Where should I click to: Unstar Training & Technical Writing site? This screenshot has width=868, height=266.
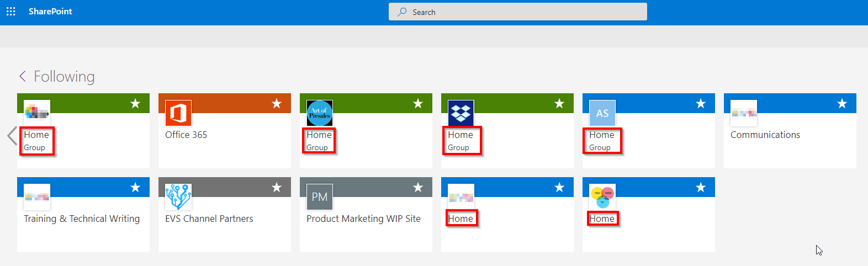point(135,187)
